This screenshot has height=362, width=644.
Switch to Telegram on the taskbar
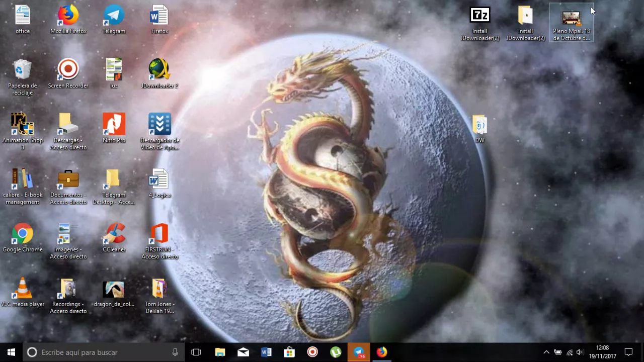click(x=359, y=352)
